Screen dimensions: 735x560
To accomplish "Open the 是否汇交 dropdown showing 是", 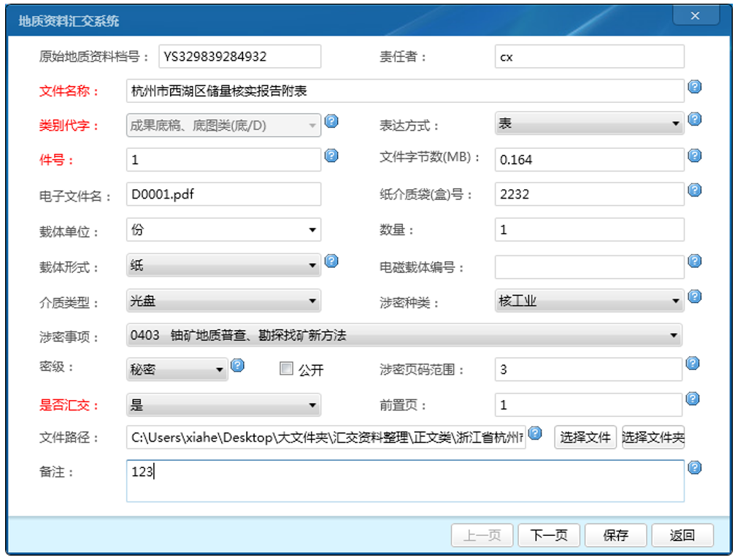I will (223, 405).
